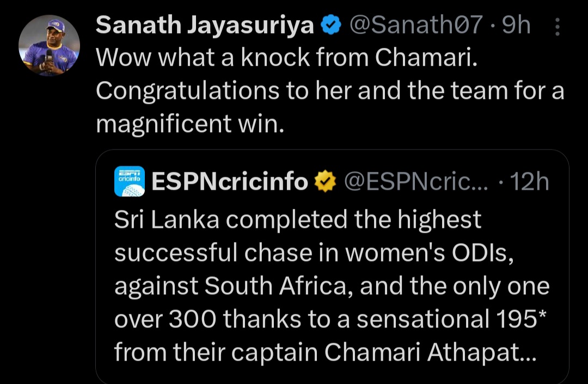Screen dimensions: 588x384
Task: Open the three-dot more options menu
Action: [x=558, y=27]
